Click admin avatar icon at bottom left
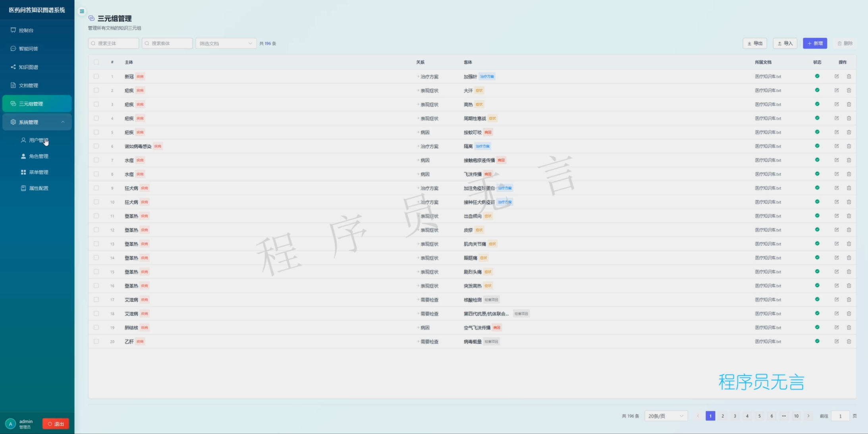The width and height of the screenshot is (868, 434). 10,424
